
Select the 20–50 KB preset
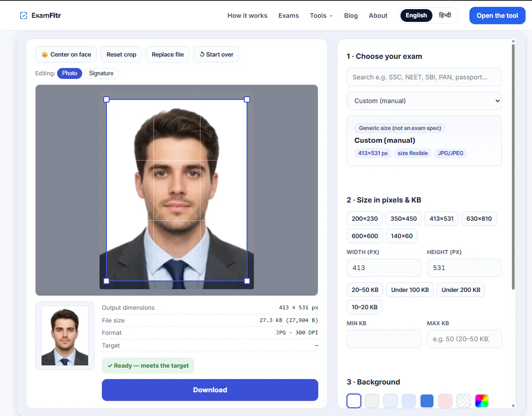365,290
